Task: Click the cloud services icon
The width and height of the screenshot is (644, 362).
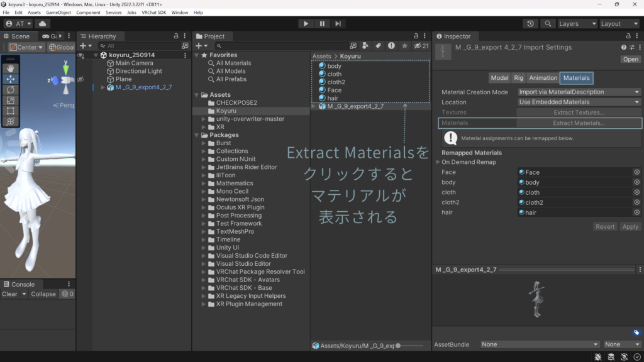Action: 43,24
